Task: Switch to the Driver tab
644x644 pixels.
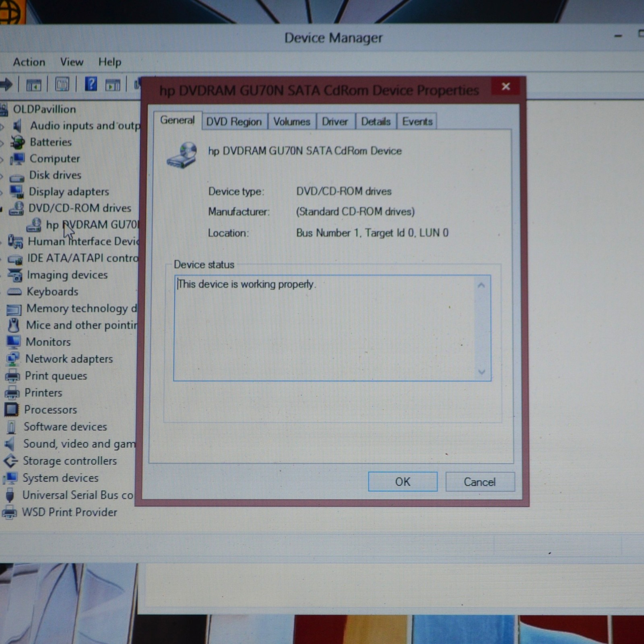Action: pos(335,122)
